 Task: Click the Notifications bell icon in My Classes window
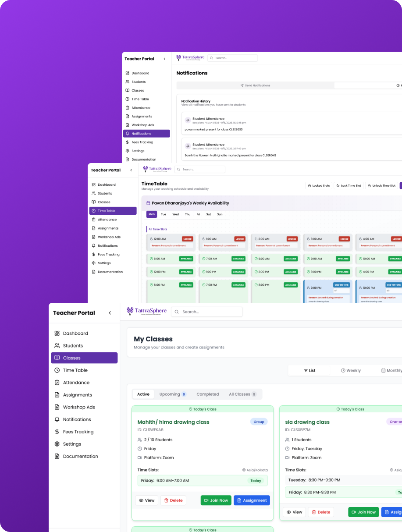[x=57, y=419]
